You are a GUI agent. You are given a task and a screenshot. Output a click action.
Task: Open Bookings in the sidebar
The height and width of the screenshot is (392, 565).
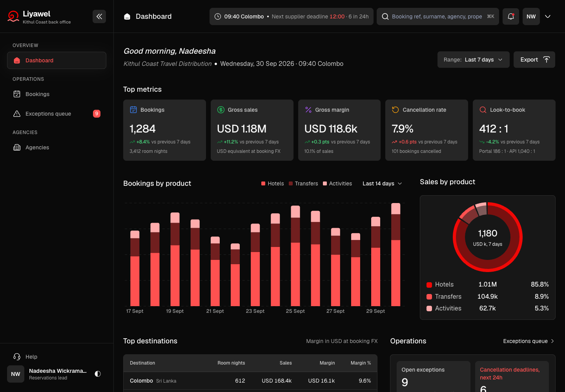point(56,94)
